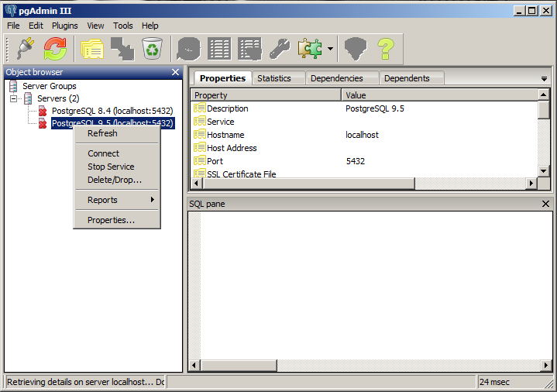Click the Hostname property row icon
Image resolution: width=557 pixels, height=392 pixels.
[200, 134]
